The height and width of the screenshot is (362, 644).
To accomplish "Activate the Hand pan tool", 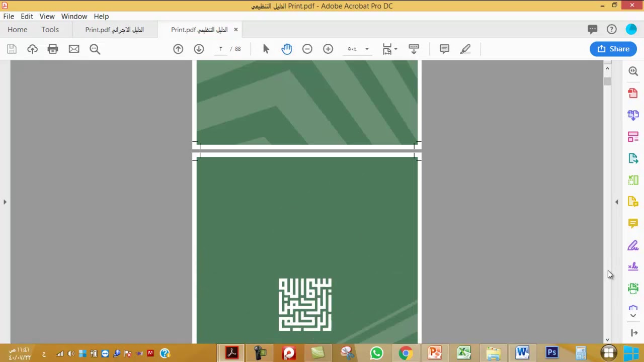I will tap(287, 49).
